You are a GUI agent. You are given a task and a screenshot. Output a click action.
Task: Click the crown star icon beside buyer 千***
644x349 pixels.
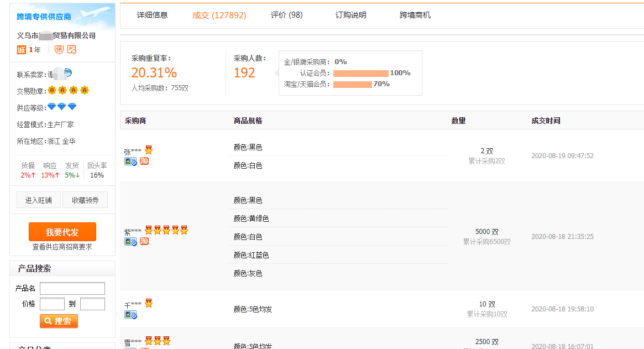[x=148, y=303]
